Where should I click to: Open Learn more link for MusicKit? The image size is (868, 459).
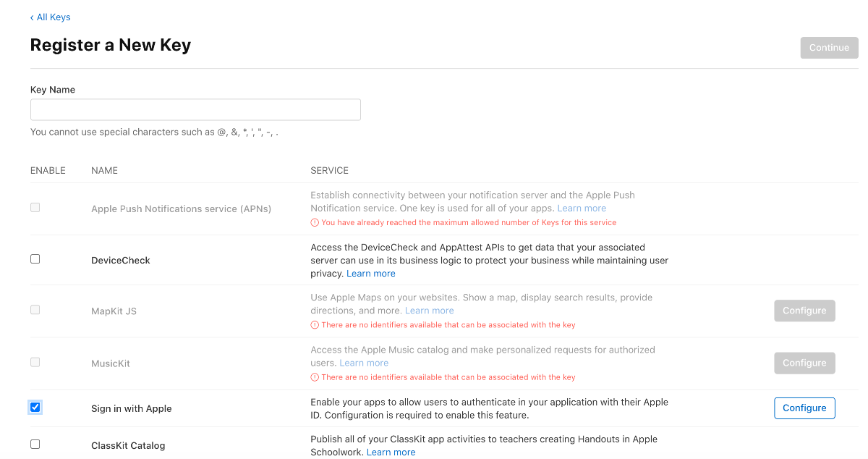[364, 363]
